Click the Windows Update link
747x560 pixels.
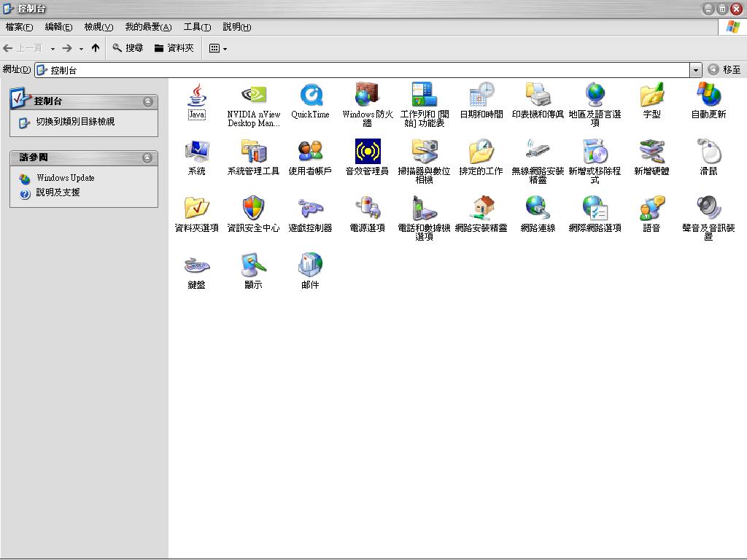pos(65,178)
